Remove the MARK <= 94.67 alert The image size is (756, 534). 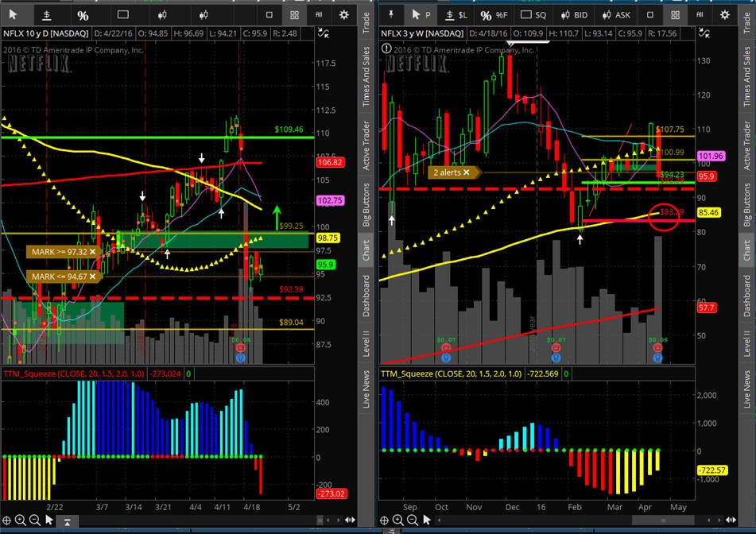(92, 277)
